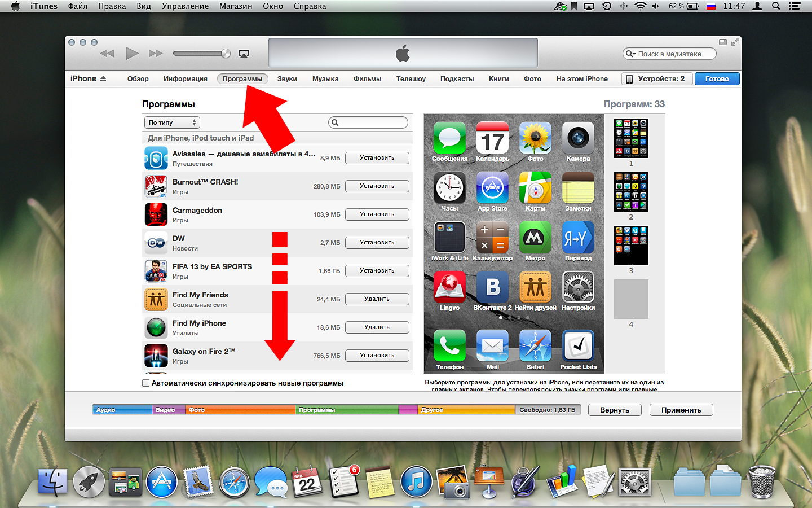The image size is (812, 508).
Task: Select the ВКонтакте 2 app icon
Action: [x=492, y=287]
